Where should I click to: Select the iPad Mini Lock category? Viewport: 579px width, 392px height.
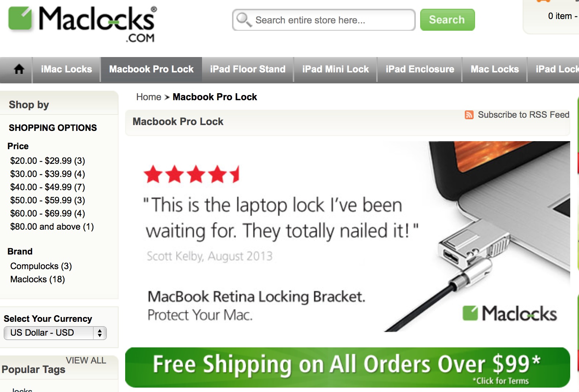pos(336,69)
